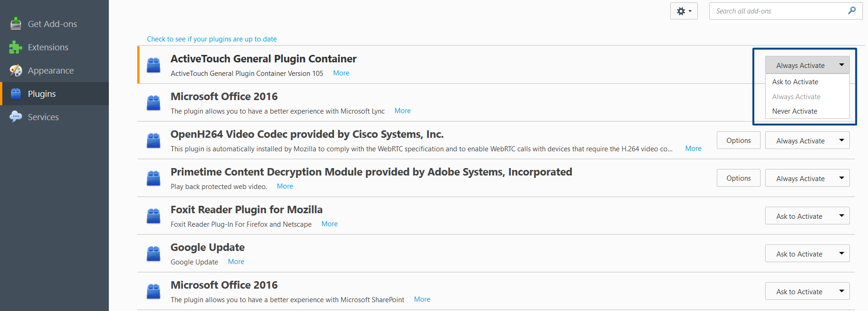Focus the Search all add-ons field
Image resolution: width=868 pixels, height=311 pixels.
[x=786, y=11]
